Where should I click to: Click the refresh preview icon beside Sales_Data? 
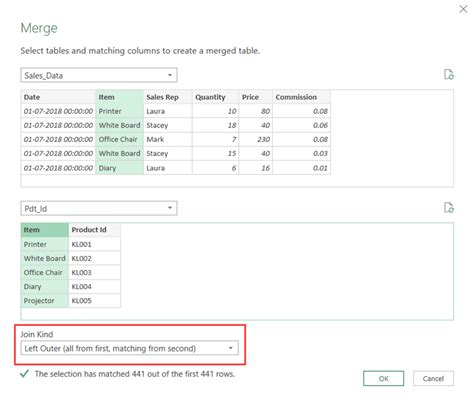(449, 74)
